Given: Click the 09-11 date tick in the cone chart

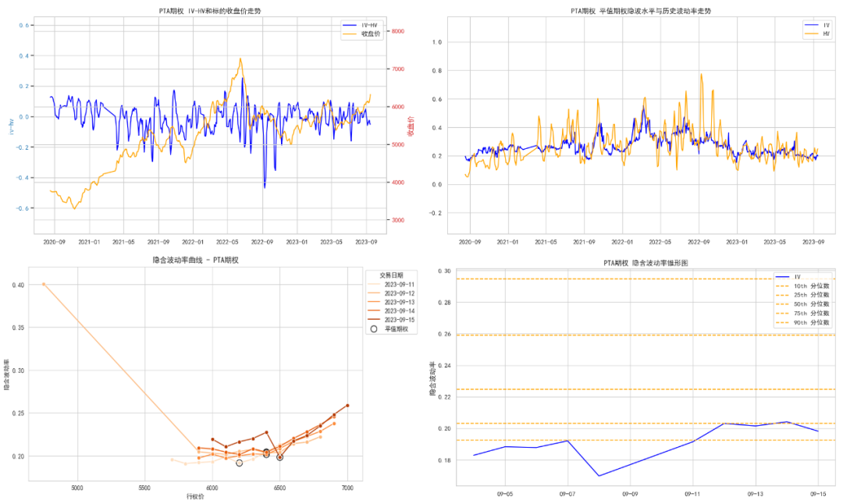Looking at the screenshot, I should pyautogui.click(x=692, y=494).
